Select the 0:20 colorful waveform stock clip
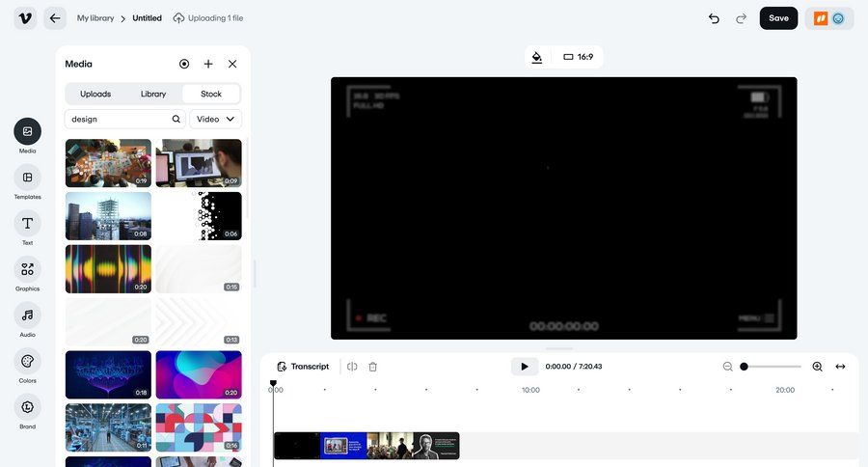Viewport: 868px width, 467px height. (108, 269)
